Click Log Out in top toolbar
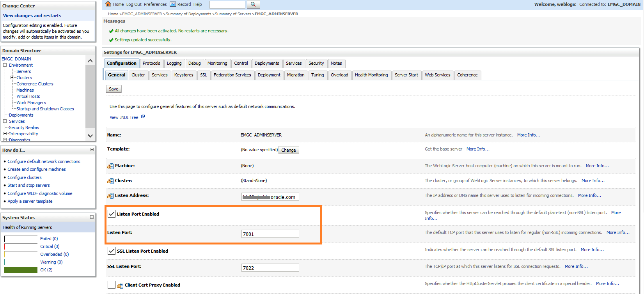The image size is (644, 294). pyautogui.click(x=134, y=4)
